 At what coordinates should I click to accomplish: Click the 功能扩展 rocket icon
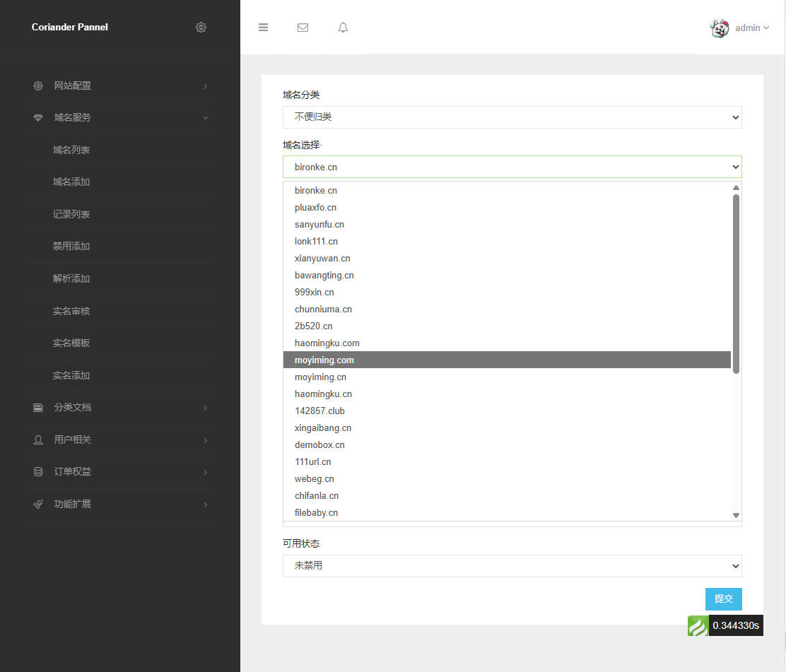[x=38, y=504]
